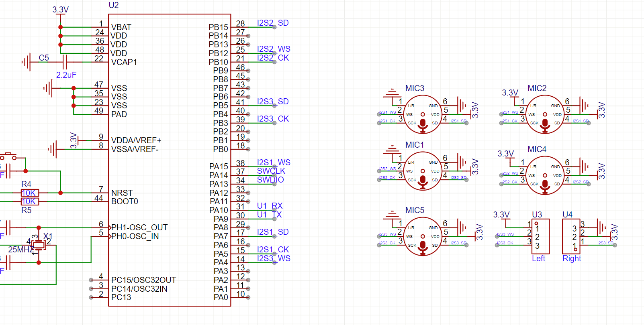The height and width of the screenshot is (325, 644).
Task: Select the U3 Left connector body
Action: click(540, 236)
